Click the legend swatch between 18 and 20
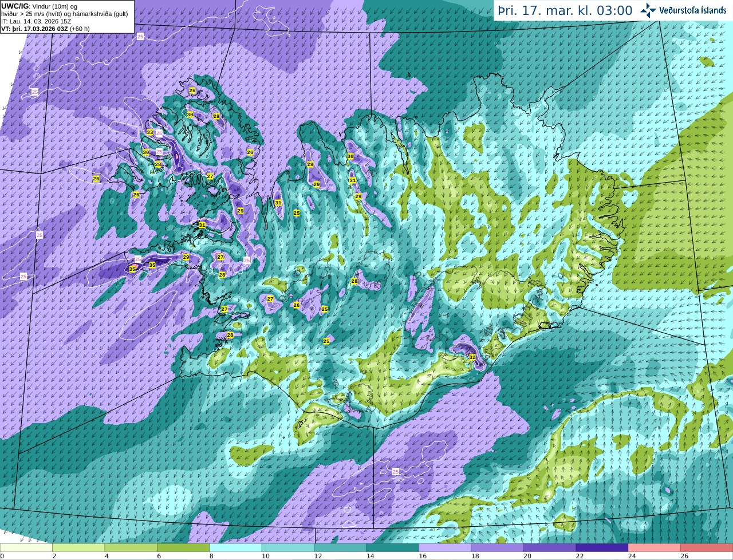 [497, 548]
